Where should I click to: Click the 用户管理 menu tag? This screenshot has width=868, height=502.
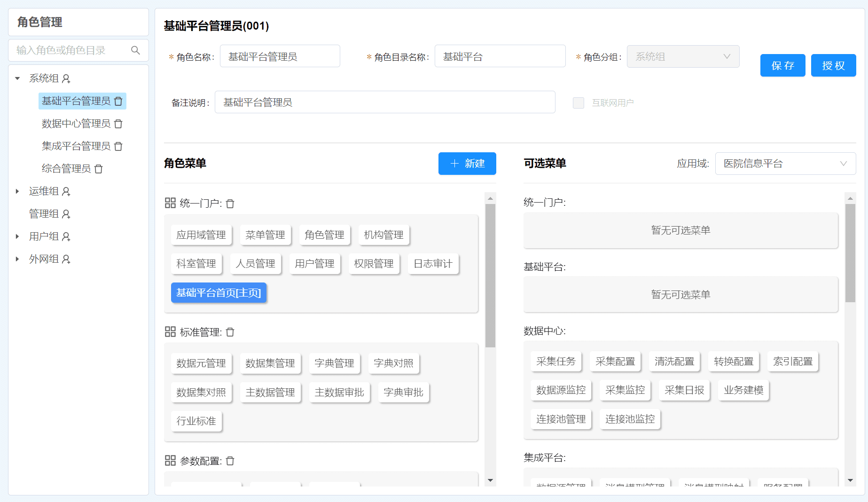pyautogui.click(x=314, y=264)
